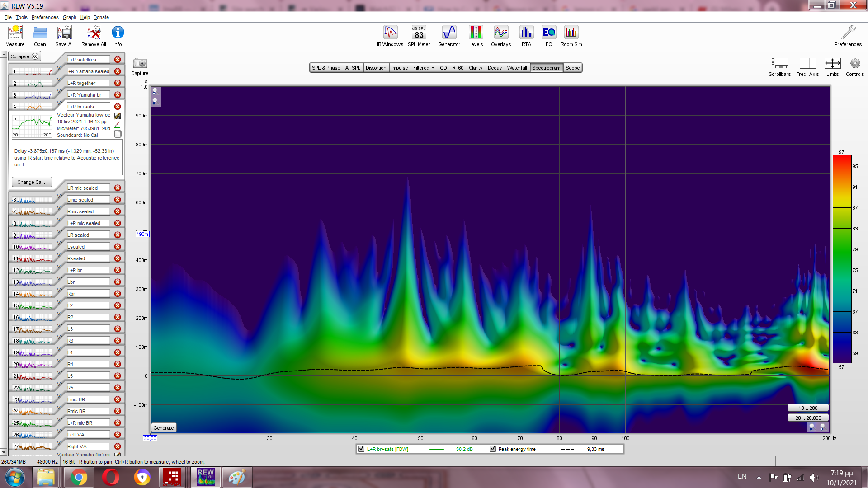This screenshot has width=868, height=488.
Task: Open graph Controls gear
Action: click(x=854, y=64)
